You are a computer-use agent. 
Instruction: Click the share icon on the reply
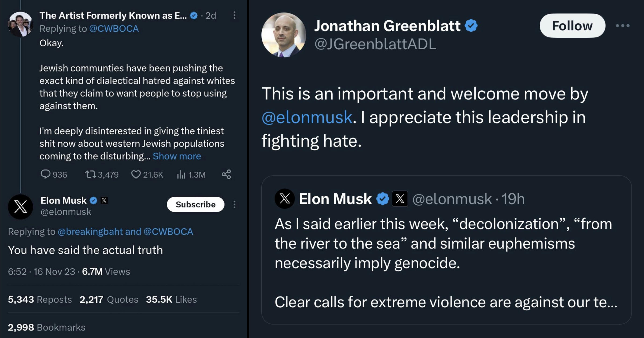tap(226, 174)
